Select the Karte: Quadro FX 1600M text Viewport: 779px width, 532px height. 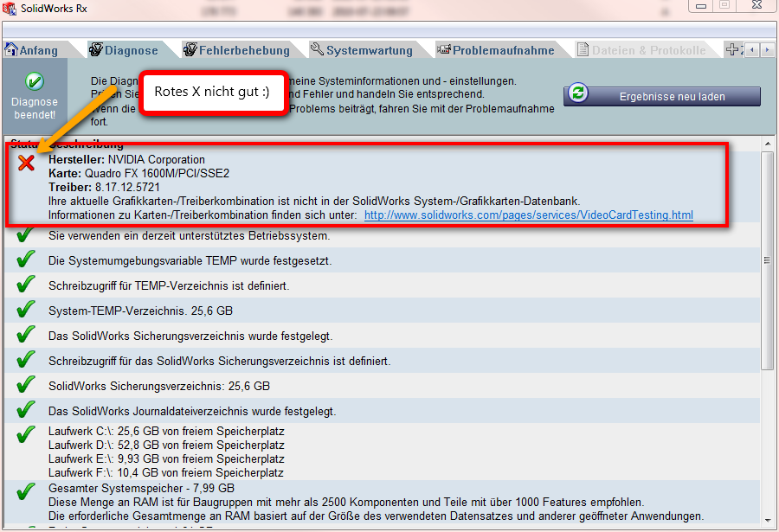tap(139, 173)
